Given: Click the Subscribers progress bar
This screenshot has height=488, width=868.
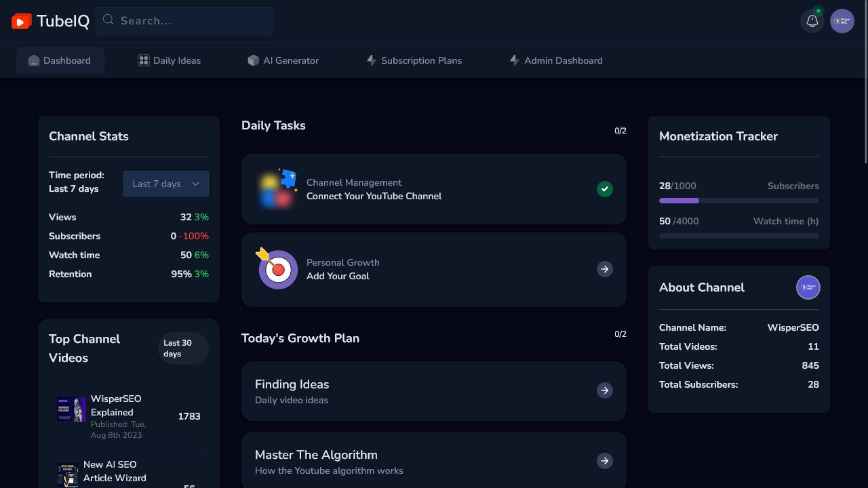Looking at the screenshot, I should click(738, 201).
